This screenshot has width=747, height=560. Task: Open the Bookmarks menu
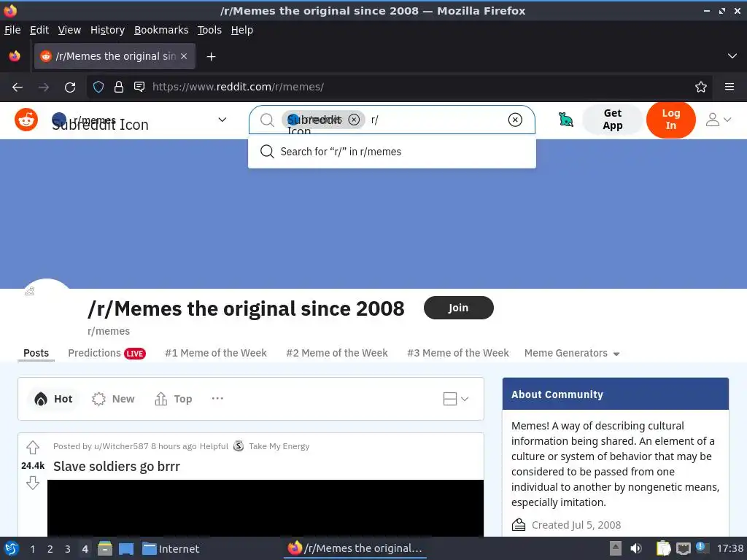[161, 30]
